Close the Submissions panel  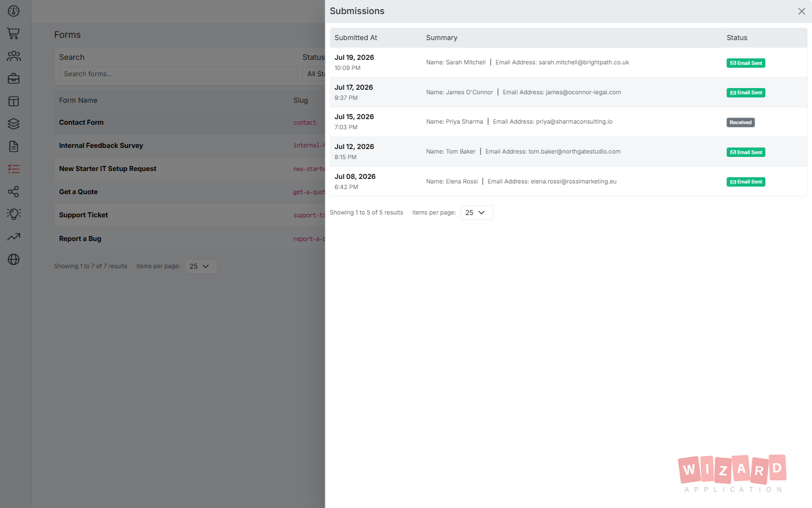[801, 11]
